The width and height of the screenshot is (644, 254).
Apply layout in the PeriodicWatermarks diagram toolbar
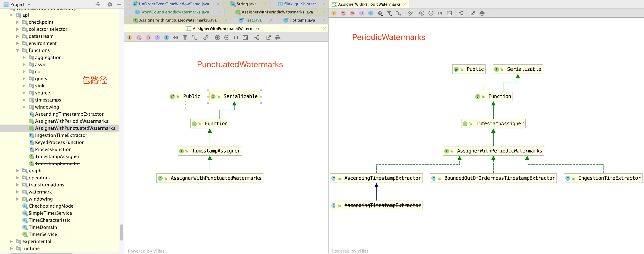pos(461,13)
